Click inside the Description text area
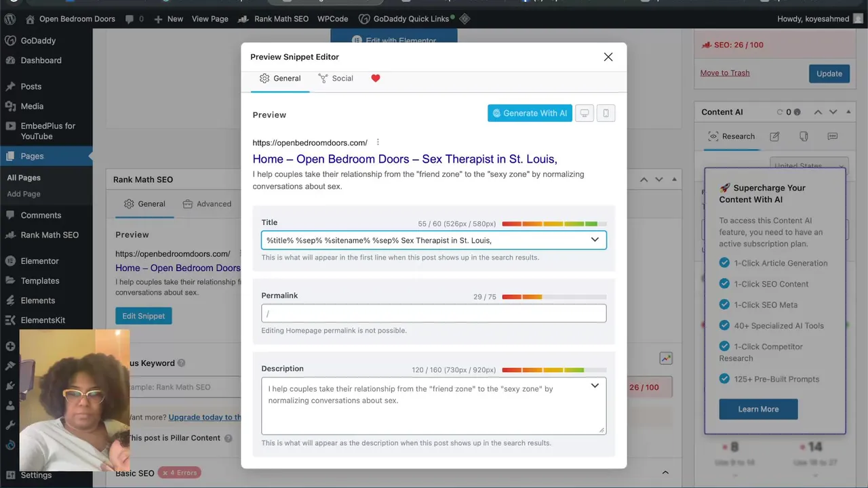This screenshot has width=868, height=488. pyautogui.click(x=434, y=405)
